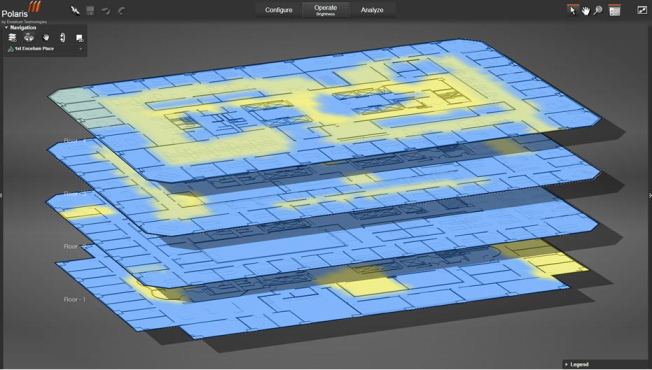The image size is (652, 370).
Task: Click the undo arrow in top toolbar
Action: [x=106, y=10]
